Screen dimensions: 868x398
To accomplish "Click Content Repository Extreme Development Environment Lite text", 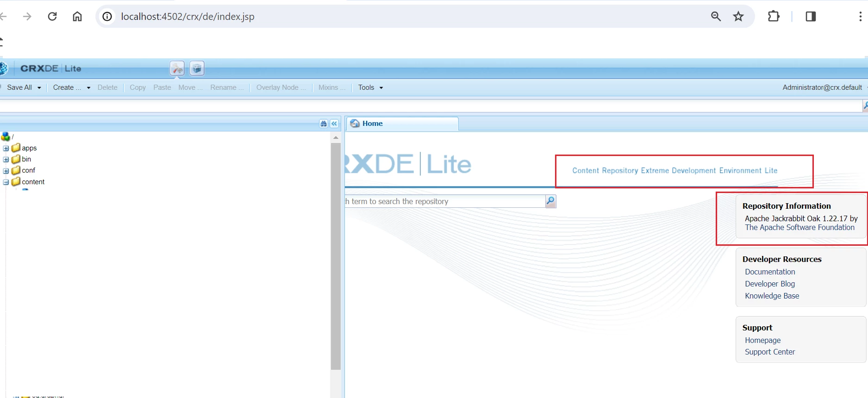I will 674,171.
